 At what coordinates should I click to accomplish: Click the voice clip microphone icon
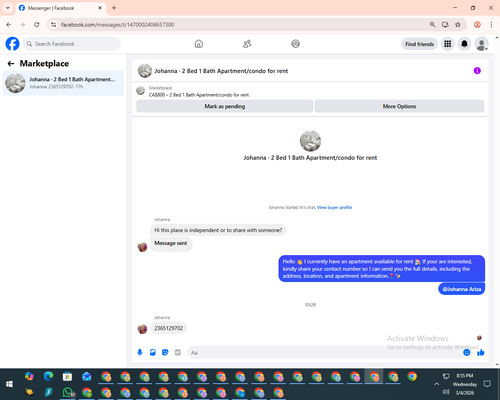tap(140, 352)
